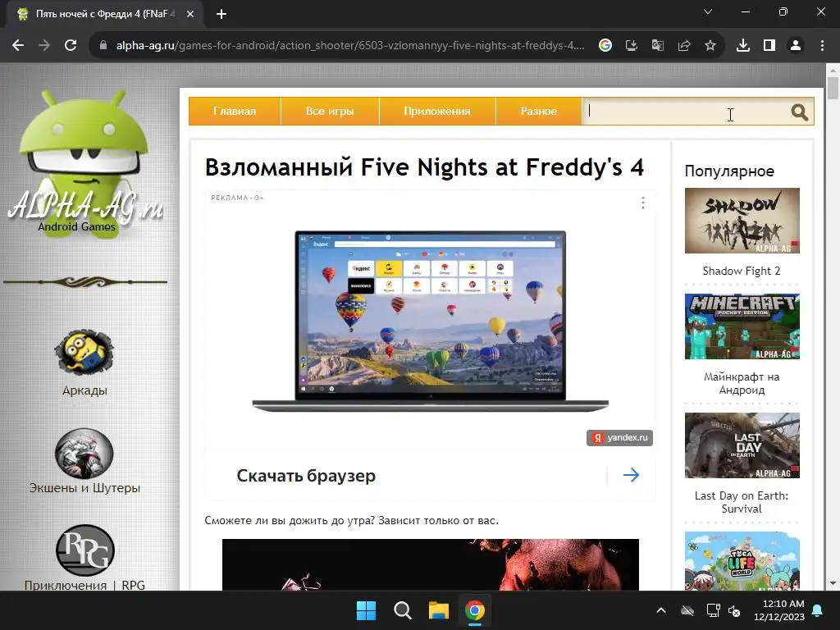This screenshot has width=840, height=630.
Task: Open the 12:10 AM clock and calendar
Action: tap(779, 610)
